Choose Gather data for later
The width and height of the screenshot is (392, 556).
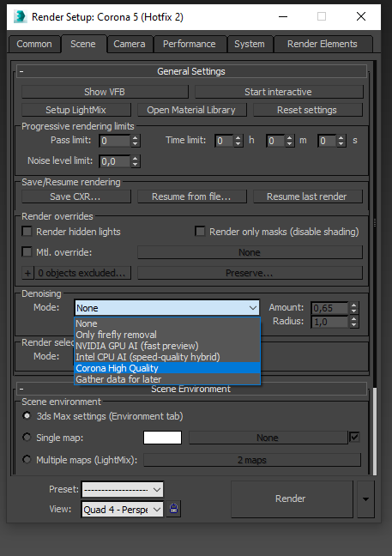(167, 379)
